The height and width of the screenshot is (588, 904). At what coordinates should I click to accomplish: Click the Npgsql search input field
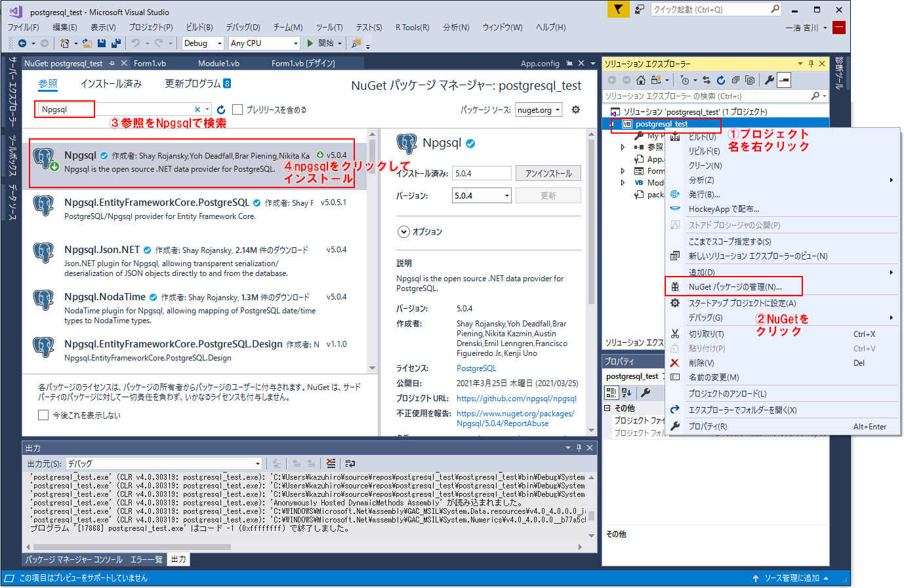(x=115, y=109)
